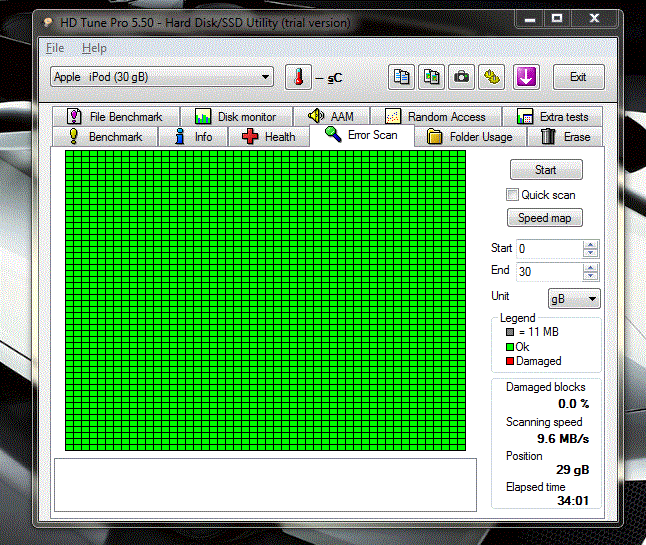
Task: Click the temperature thermometer icon
Action: [x=298, y=77]
